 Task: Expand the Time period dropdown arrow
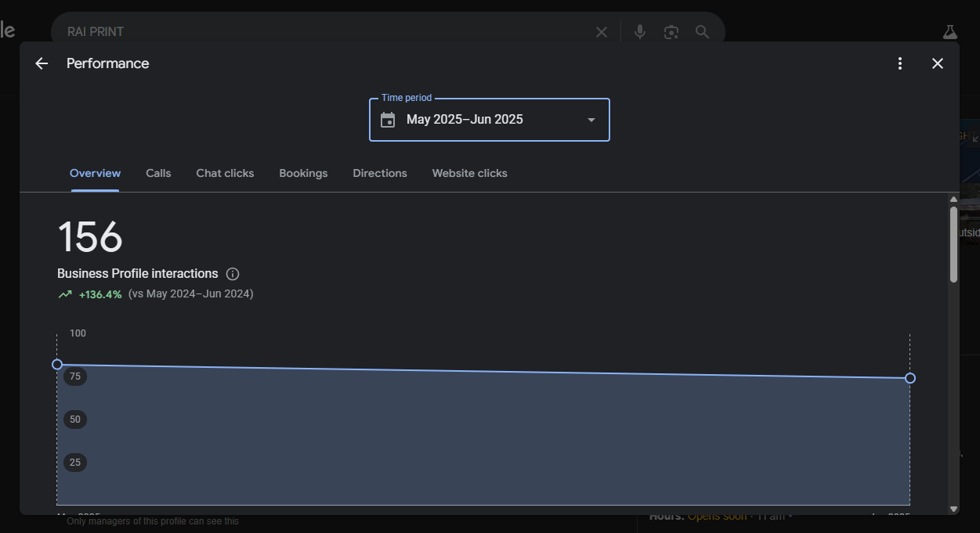pos(591,120)
